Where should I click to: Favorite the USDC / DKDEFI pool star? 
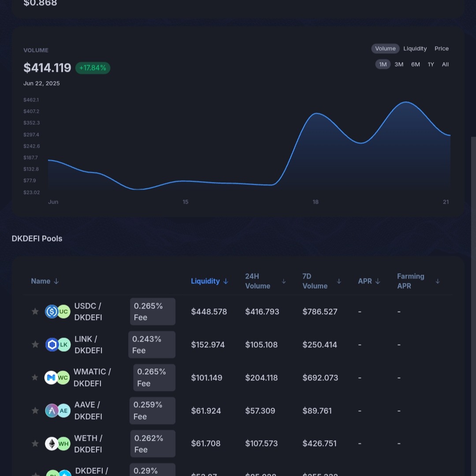[35, 312]
